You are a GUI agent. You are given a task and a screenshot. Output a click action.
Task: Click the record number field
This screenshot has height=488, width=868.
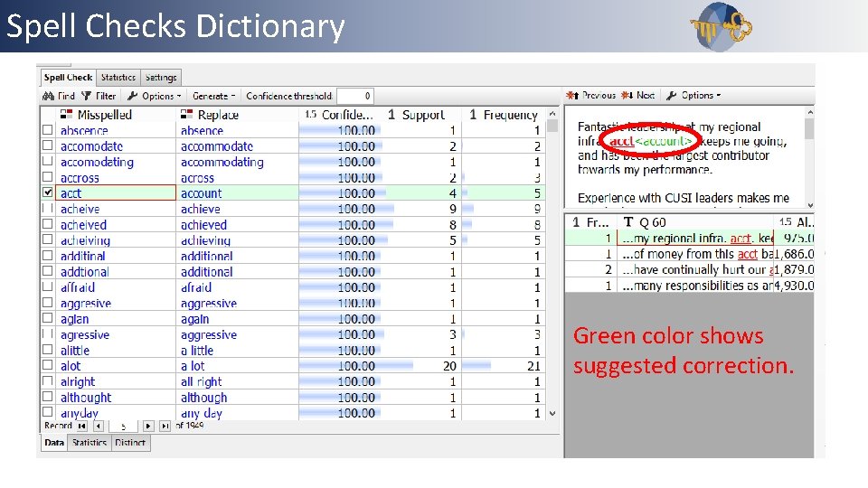pyautogui.click(x=124, y=426)
